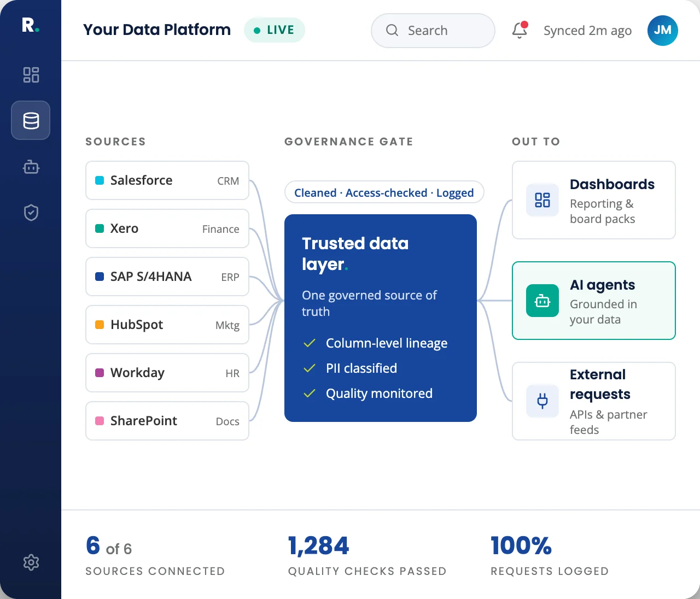
Task: Select the HubSpot source card
Action: pyautogui.click(x=167, y=325)
